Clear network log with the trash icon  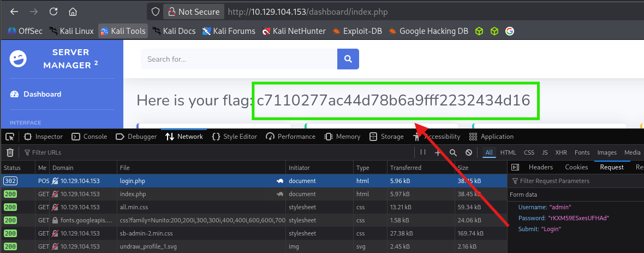click(10, 152)
